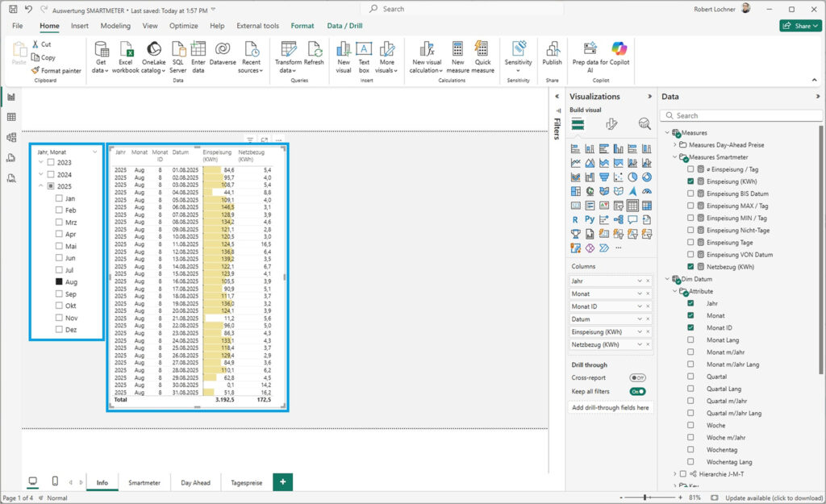826x504 pixels.
Task: Open Report view in left sidebar
Action: (11, 97)
